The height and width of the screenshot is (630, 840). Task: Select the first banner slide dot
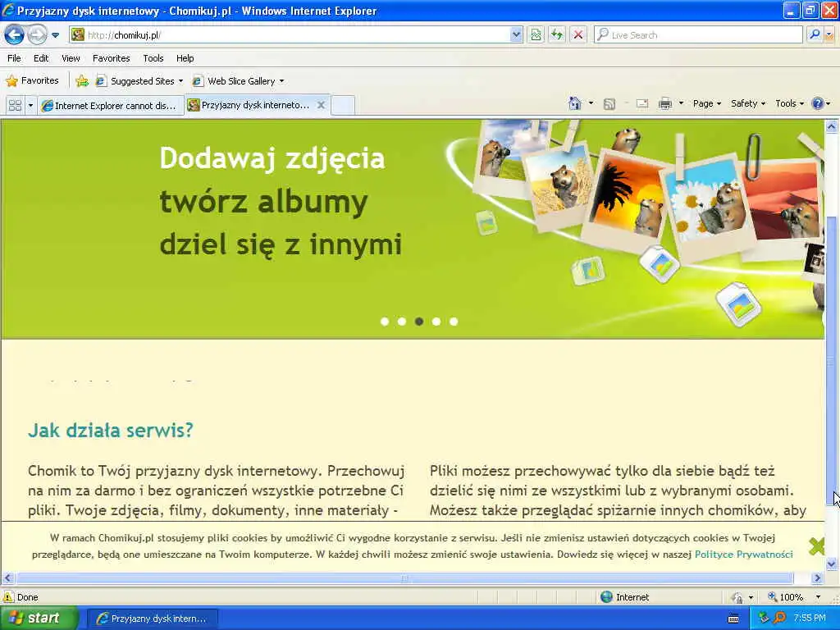(385, 322)
